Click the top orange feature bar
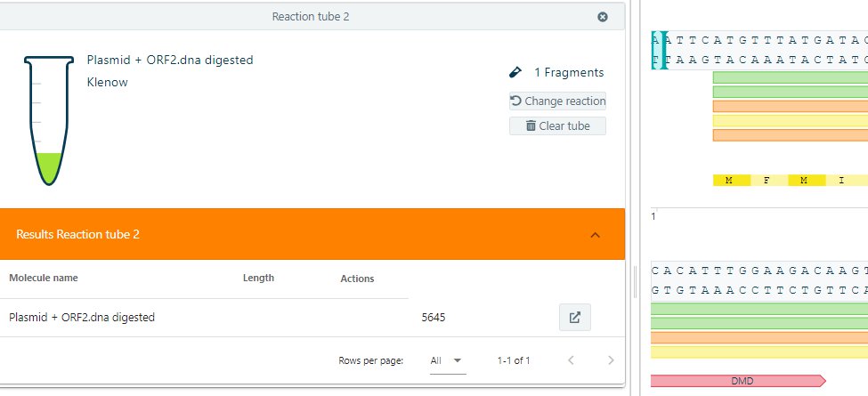The width and height of the screenshot is (868, 396). [x=790, y=106]
